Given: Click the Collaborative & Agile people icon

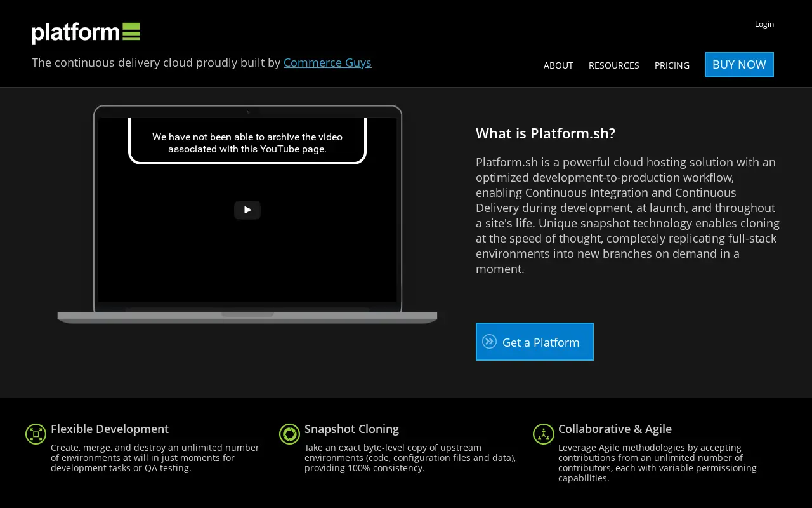Looking at the screenshot, I should tap(543, 434).
